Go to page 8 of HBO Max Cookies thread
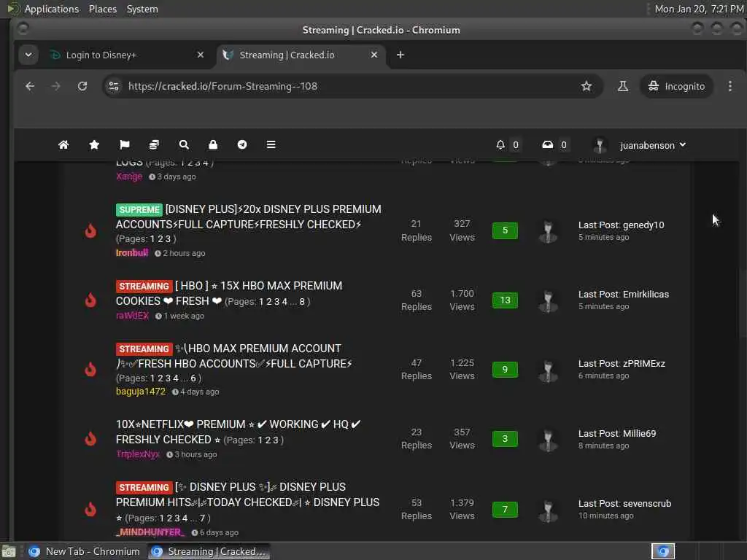Screen dimensions: 747x560 click(302, 302)
